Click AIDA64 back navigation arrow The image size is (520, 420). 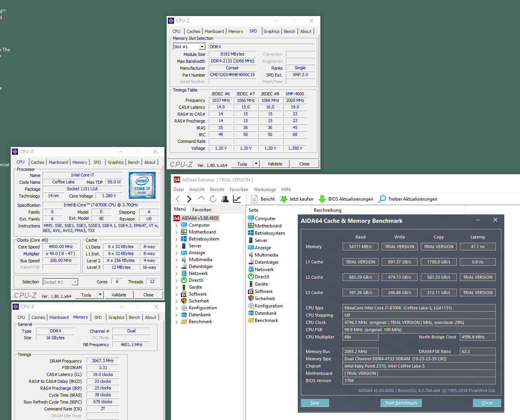(177, 199)
